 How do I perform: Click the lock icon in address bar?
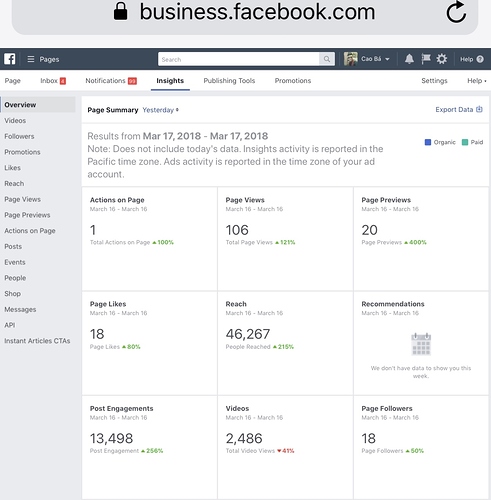click(x=120, y=11)
